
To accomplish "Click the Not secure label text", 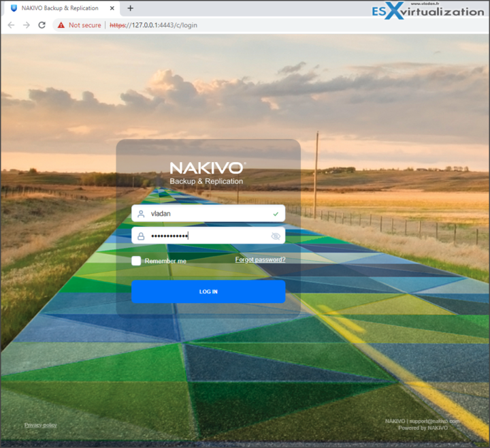I will point(85,25).
